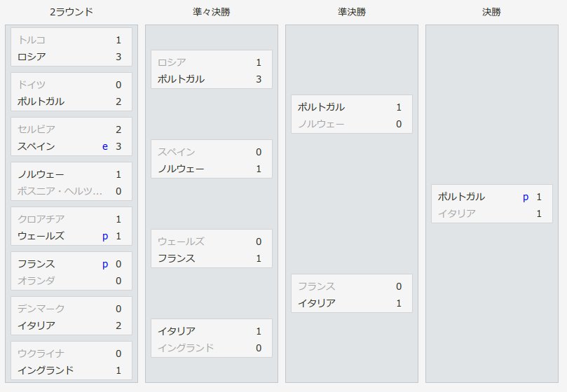
Task: Click the ドイツ vs ポルトガル match
Action: [71, 92]
